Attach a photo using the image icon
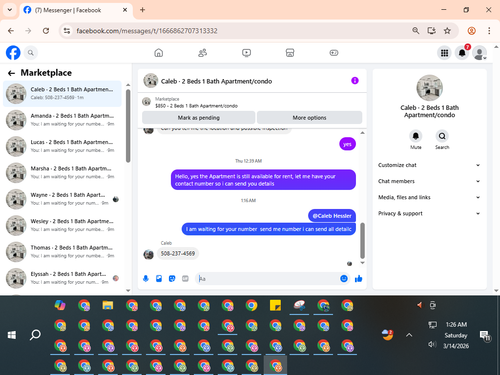Image resolution: width=500 pixels, height=375 pixels. (159, 279)
